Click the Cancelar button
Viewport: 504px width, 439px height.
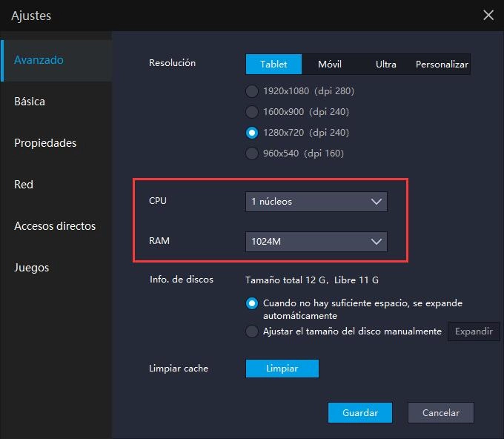(441, 412)
